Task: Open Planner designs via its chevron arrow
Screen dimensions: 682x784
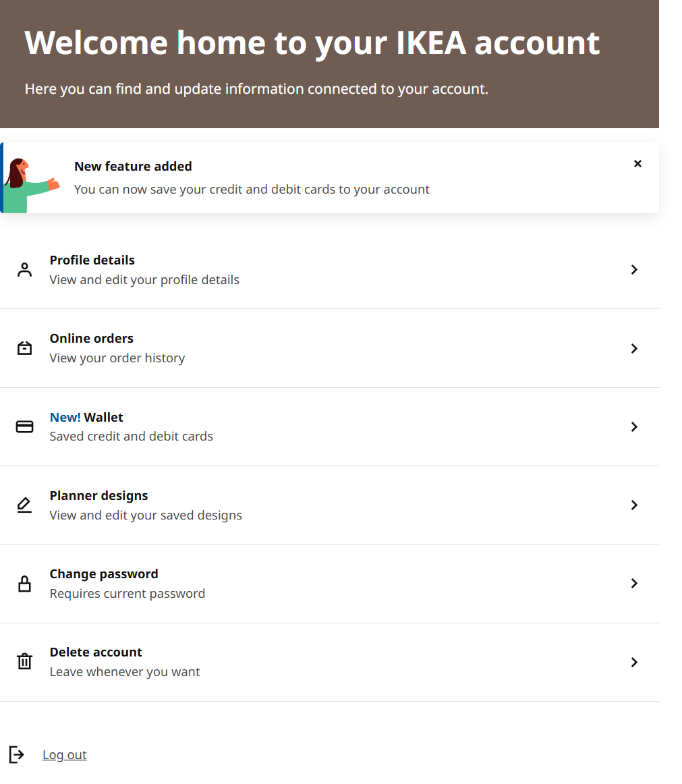Action: point(634,505)
